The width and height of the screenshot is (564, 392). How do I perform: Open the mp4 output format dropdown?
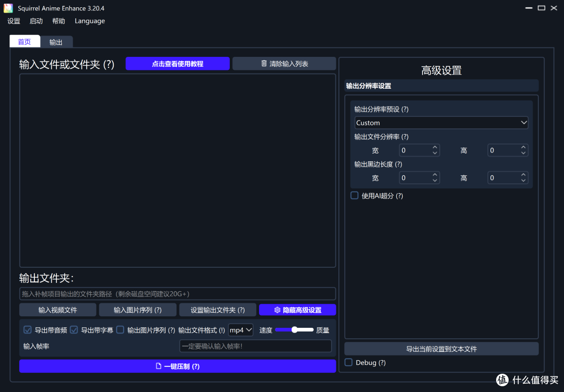240,329
